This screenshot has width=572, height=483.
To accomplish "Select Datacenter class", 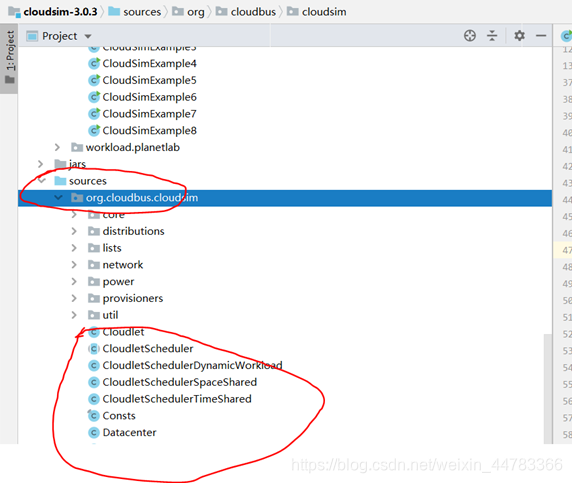I will [x=130, y=433].
